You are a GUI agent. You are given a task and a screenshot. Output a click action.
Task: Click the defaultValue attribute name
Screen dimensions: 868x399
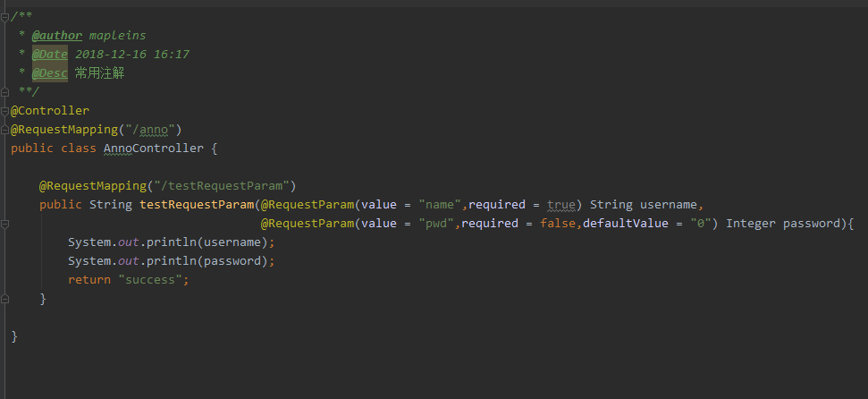coord(625,224)
